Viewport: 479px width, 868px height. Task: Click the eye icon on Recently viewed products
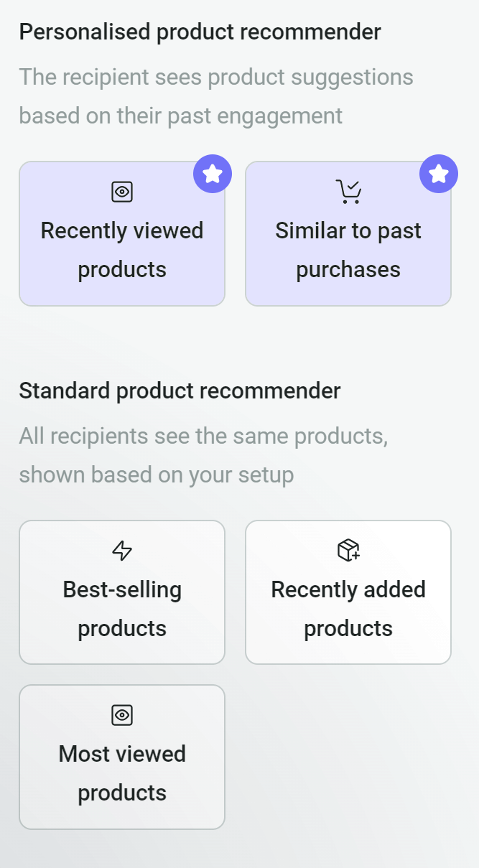click(x=121, y=192)
